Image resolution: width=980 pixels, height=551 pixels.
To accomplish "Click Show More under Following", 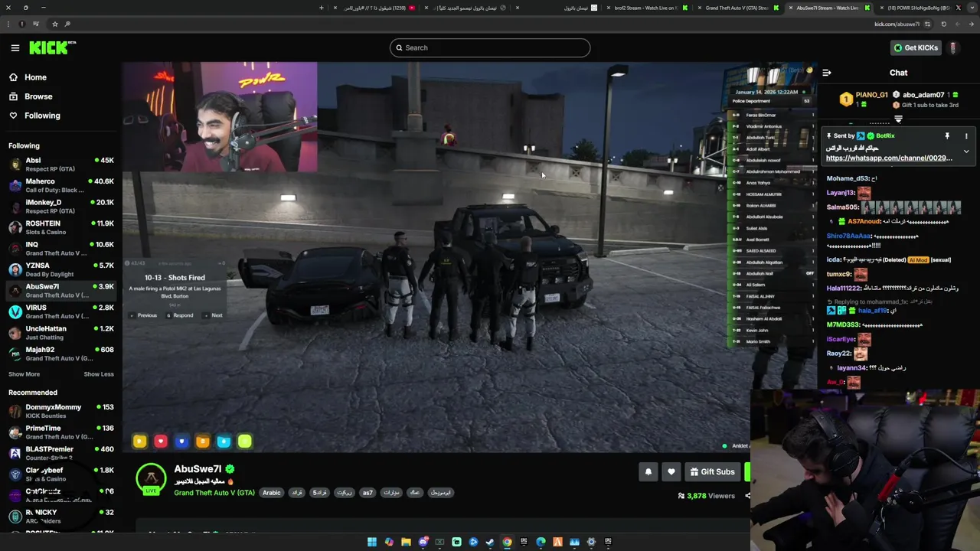I will (x=24, y=374).
